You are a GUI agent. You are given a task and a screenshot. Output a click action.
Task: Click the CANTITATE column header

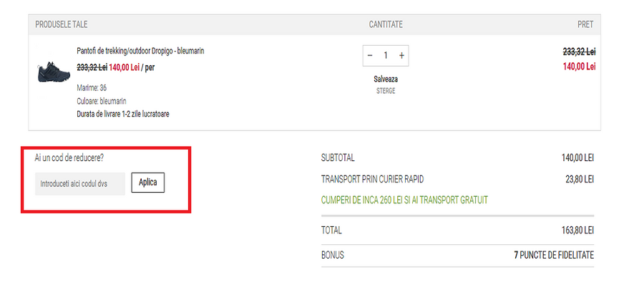(x=386, y=24)
